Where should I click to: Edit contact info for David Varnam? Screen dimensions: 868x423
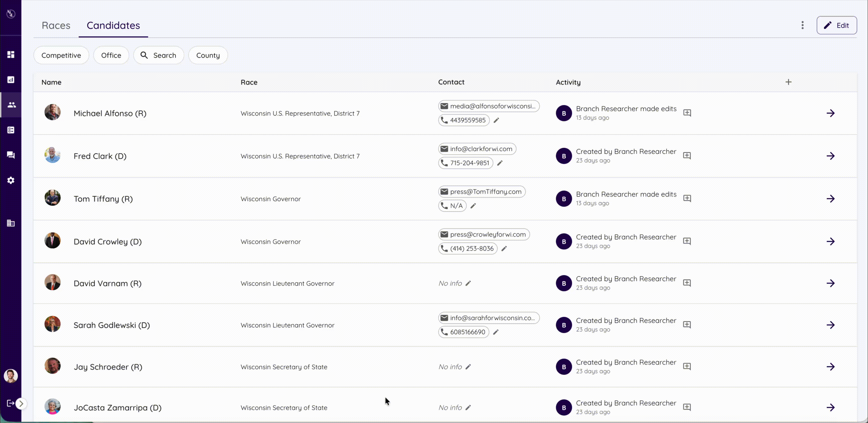click(468, 283)
